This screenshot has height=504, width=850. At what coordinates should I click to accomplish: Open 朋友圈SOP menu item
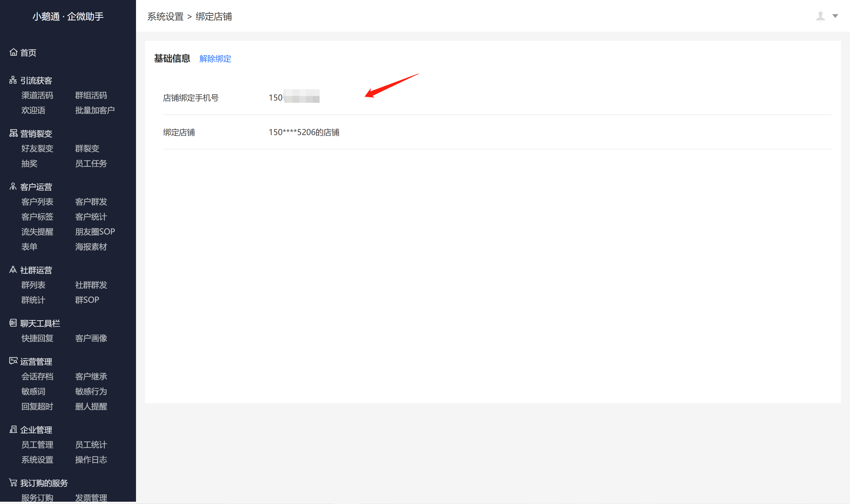coord(95,232)
